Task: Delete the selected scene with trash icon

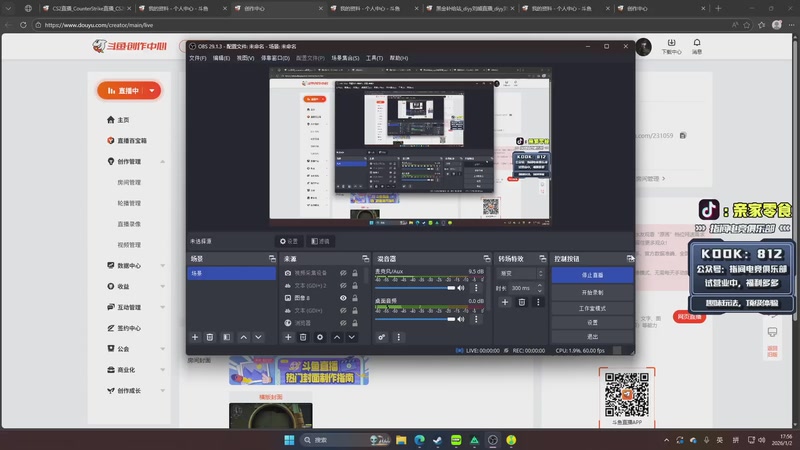Action: (x=210, y=337)
